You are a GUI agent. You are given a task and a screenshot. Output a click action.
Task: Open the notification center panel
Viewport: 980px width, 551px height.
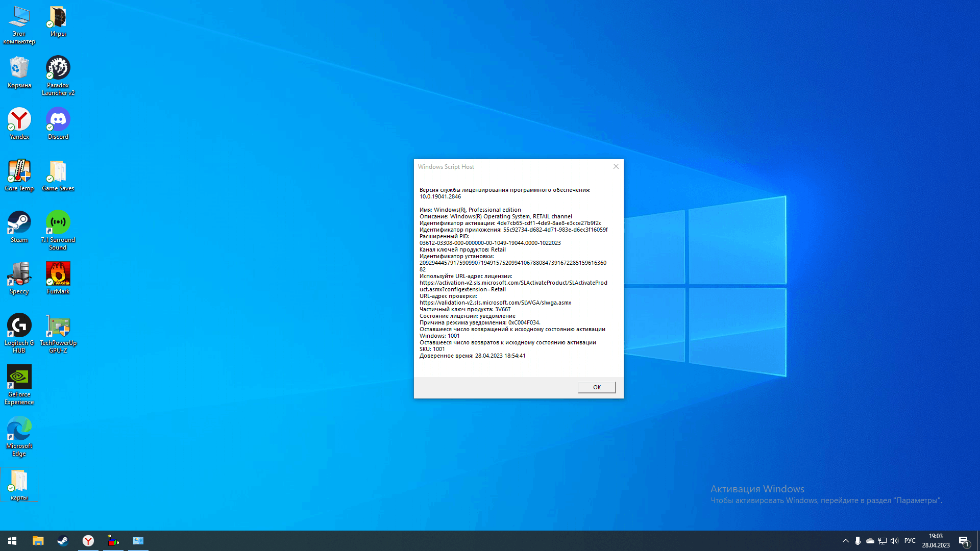click(x=965, y=540)
